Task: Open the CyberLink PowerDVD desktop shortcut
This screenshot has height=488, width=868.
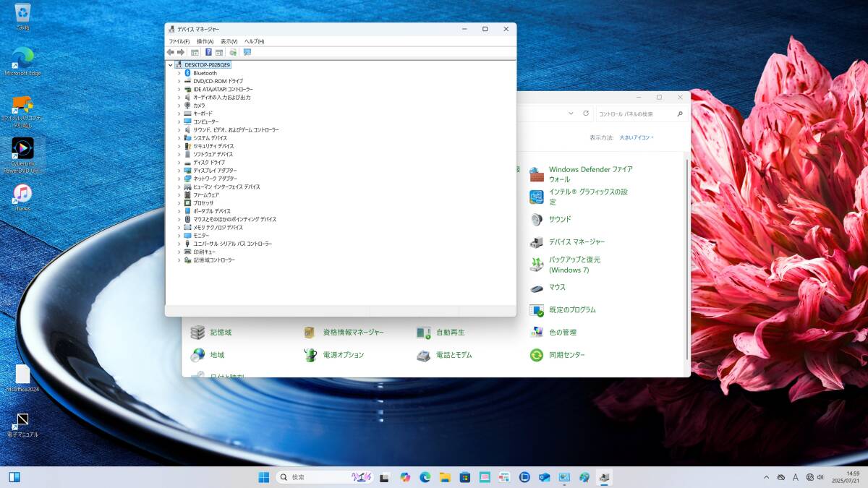Action: 23,155
